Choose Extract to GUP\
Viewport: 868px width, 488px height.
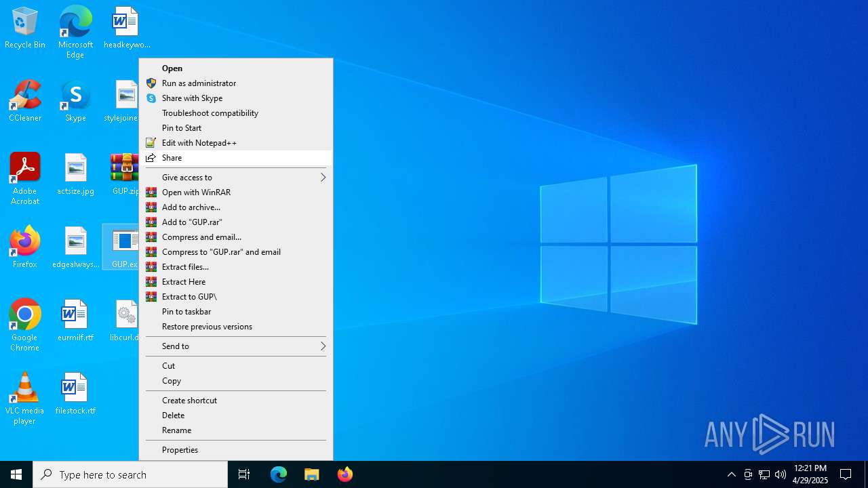pos(235,297)
